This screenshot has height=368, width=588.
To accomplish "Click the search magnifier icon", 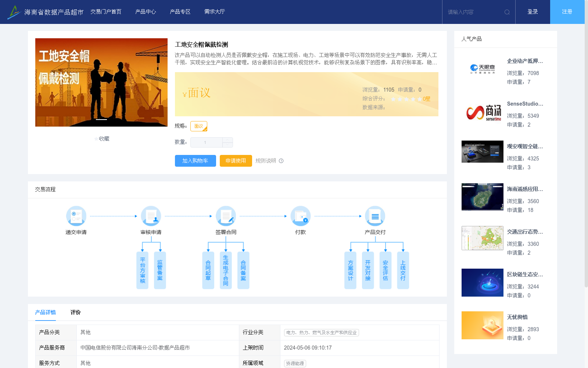I will pyautogui.click(x=507, y=12).
